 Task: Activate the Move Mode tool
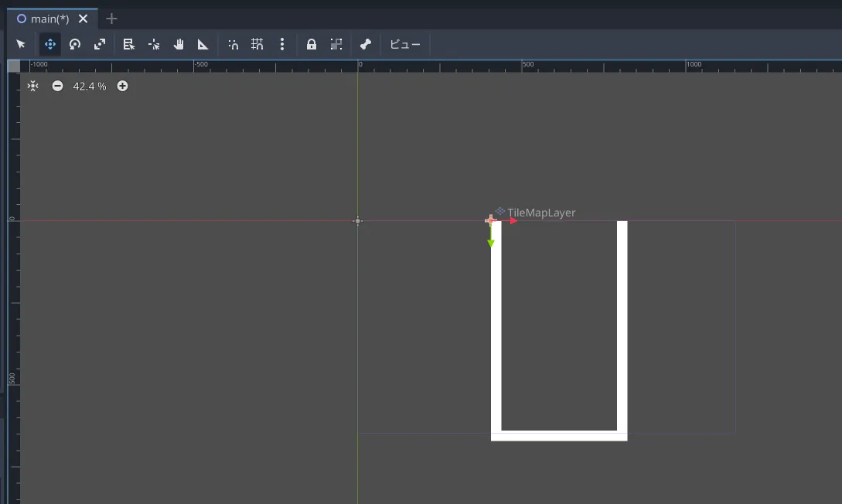pyautogui.click(x=50, y=45)
